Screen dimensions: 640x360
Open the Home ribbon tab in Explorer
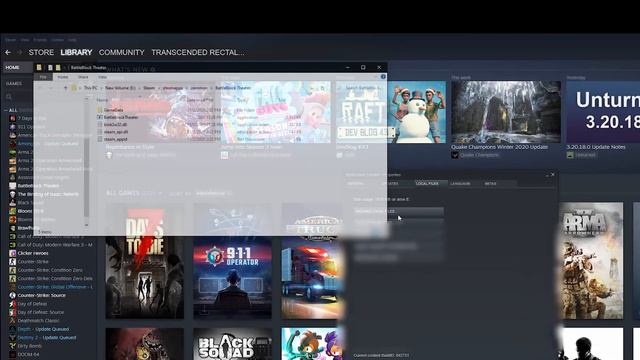click(63, 77)
